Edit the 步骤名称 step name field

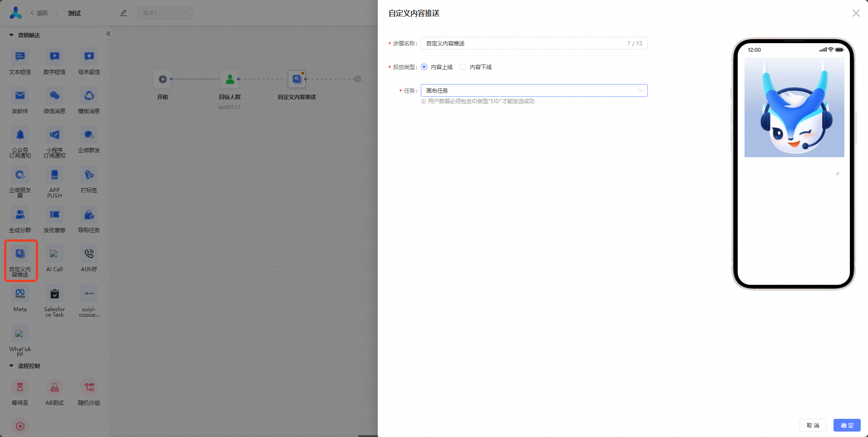click(534, 43)
